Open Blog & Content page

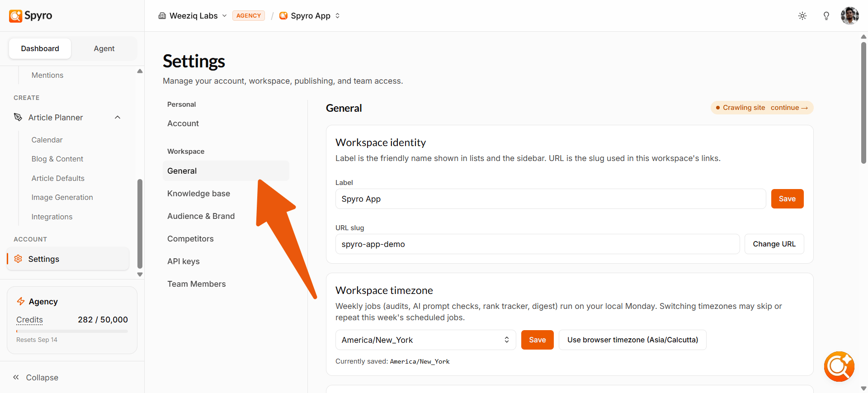pyautogui.click(x=57, y=159)
